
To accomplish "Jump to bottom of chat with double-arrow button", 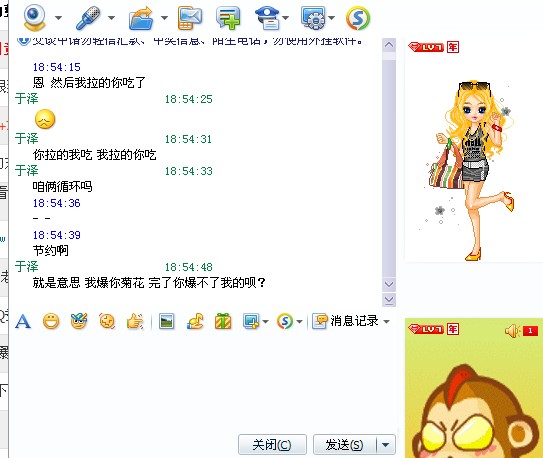I will tap(389, 300).
